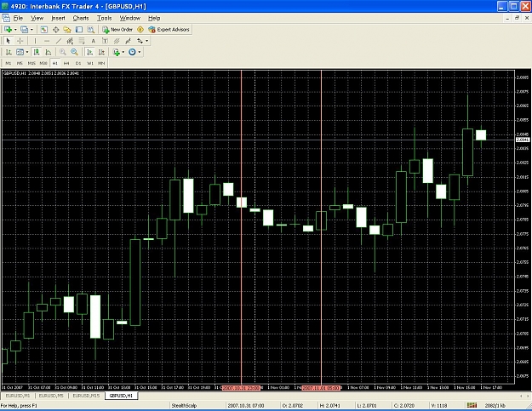
Task: Toggle the Navigator folder-star icon
Action: (67, 30)
